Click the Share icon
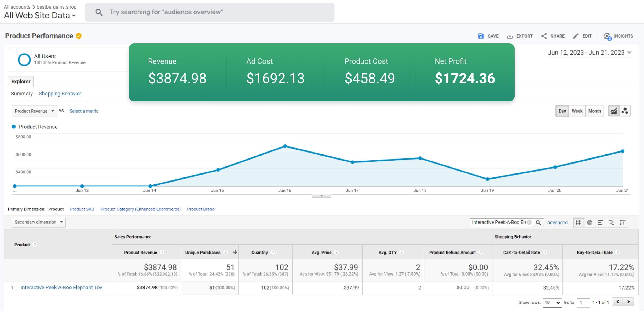The height and width of the screenshot is (311, 644). tap(544, 36)
